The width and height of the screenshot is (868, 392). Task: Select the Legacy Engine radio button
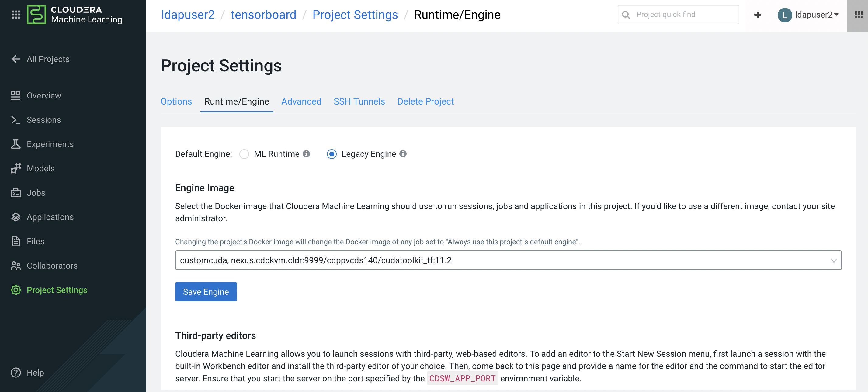click(x=332, y=154)
